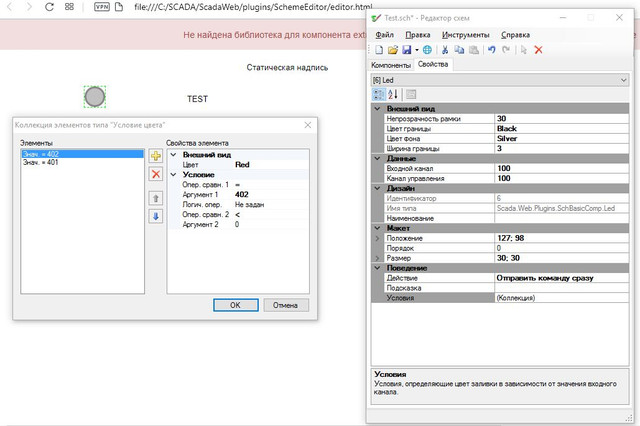Collapse the Поведение section
The image size is (640, 426).
pyautogui.click(x=377, y=268)
